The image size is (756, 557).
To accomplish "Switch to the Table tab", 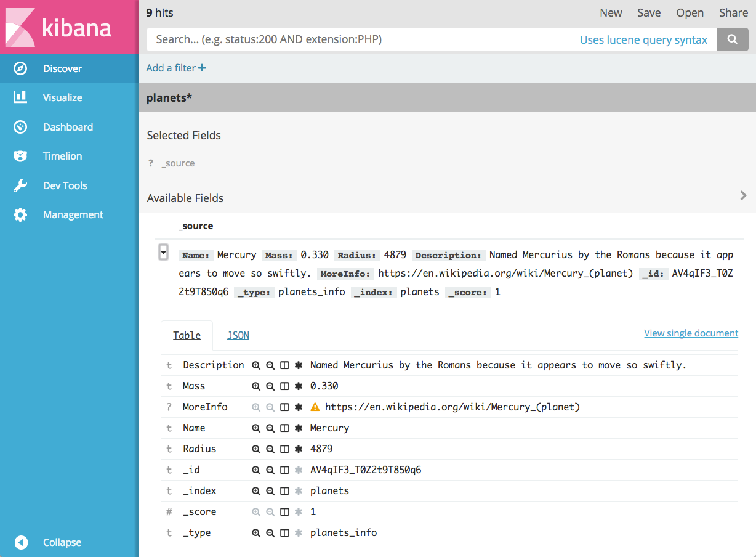I will point(187,335).
